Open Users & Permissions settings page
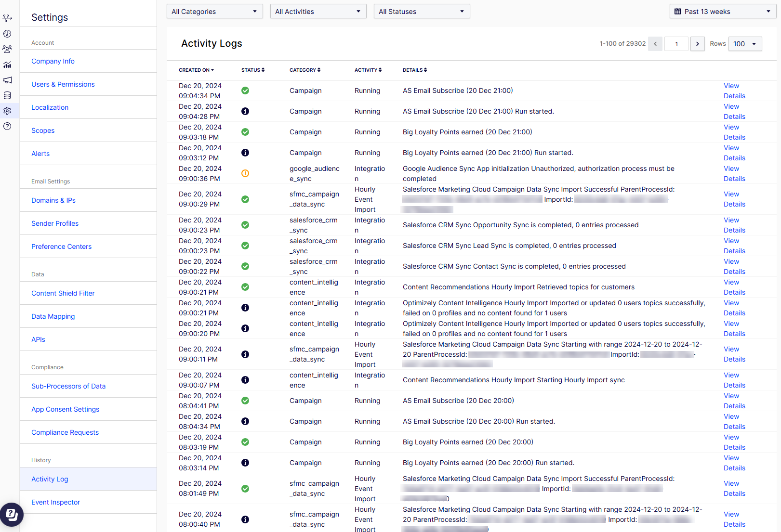The width and height of the screenshot is (781, 532). point(63,84)
